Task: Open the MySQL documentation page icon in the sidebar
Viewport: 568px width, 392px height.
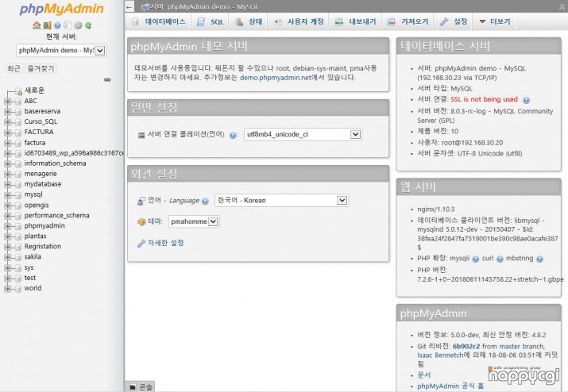Action: tap(68, 25)
